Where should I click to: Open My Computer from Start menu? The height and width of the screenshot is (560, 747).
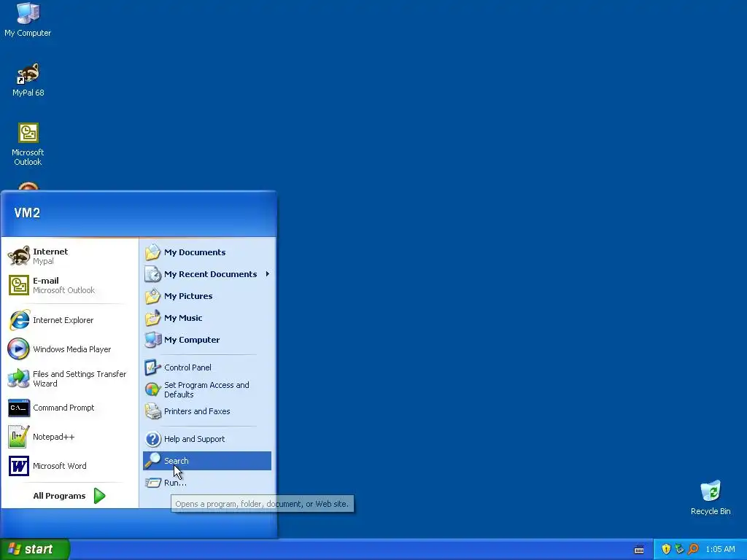point(207,340)
